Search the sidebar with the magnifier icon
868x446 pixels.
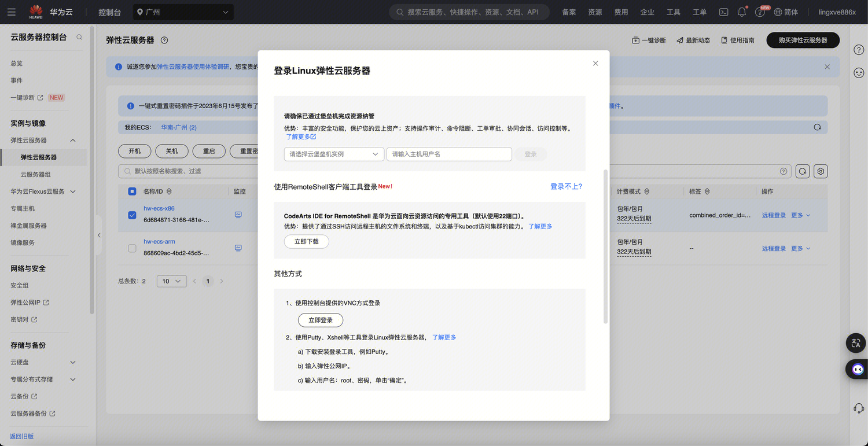click(79, 37)
